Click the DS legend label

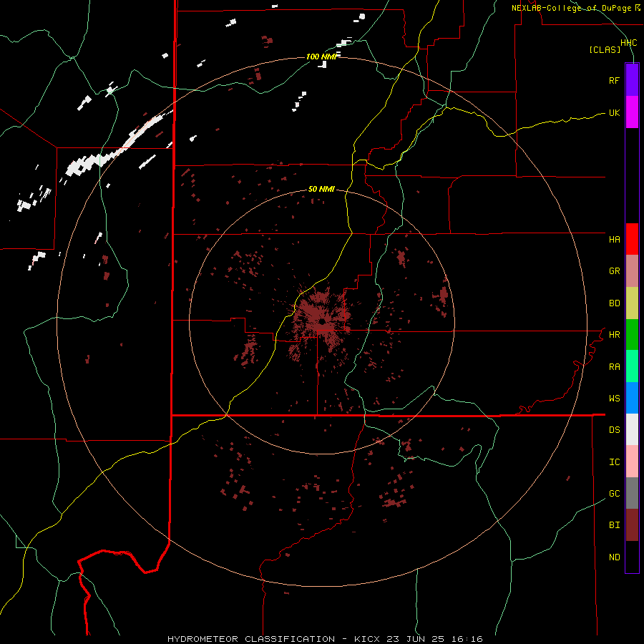tap(614, 430)
